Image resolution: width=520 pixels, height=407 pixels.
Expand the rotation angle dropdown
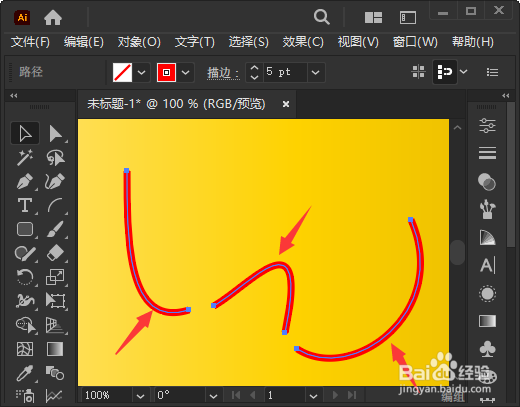[x=213, y=396]
